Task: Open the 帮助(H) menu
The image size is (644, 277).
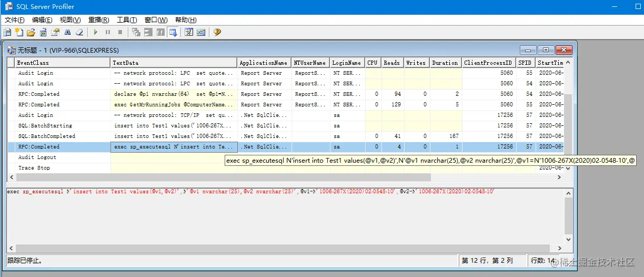Action: pos(185,19)
